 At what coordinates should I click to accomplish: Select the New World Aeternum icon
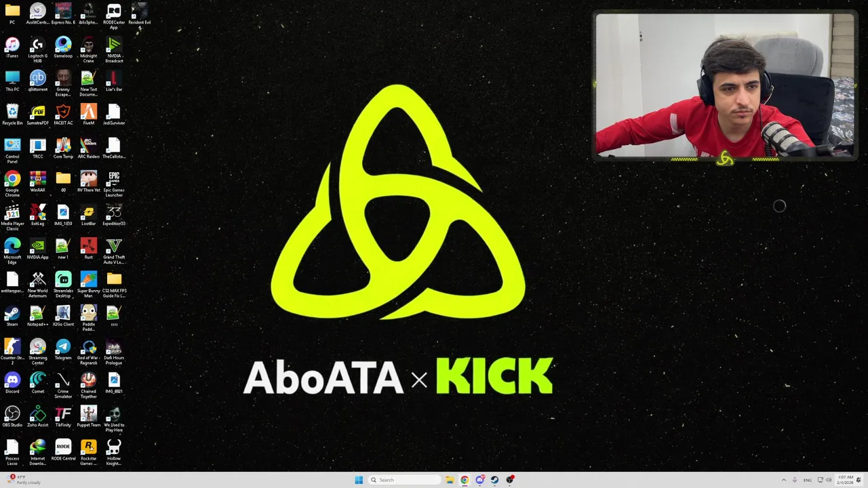38,285
